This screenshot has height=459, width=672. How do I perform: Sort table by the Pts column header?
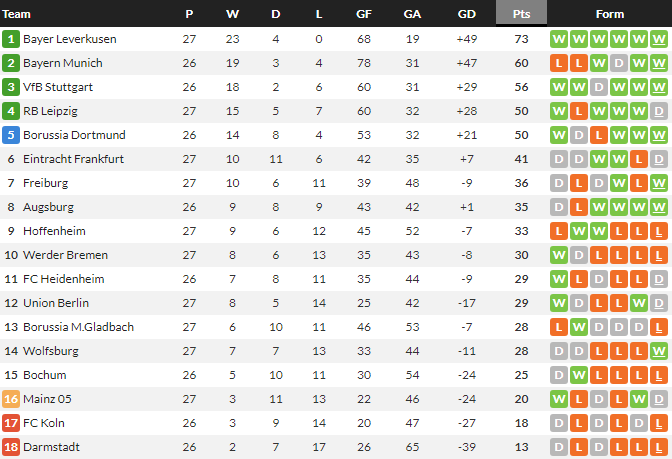coord(521,14)
